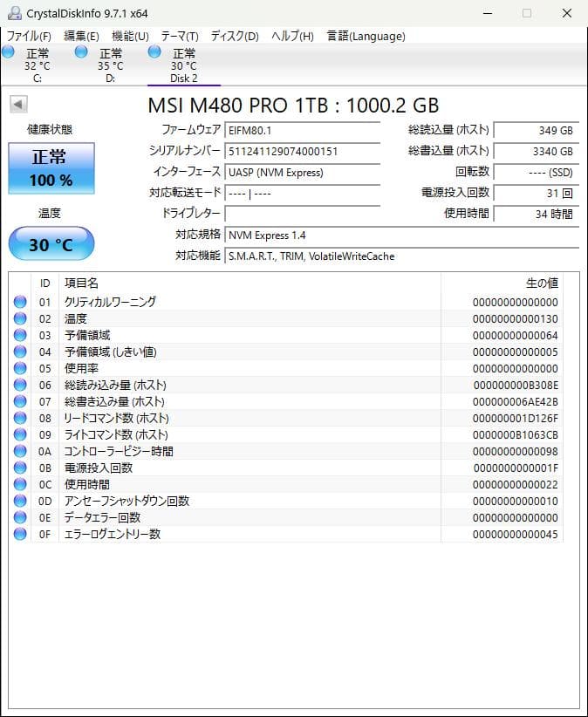Click status orb for ID 03 予備領域
588x717 pixels.
click(x=20, y=335)
